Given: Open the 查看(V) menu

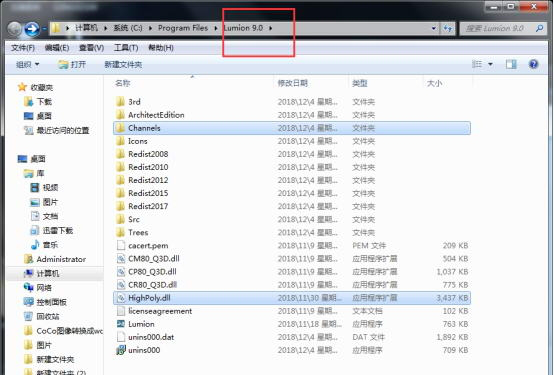Looking at the screenshot, I should click(91, 48).
